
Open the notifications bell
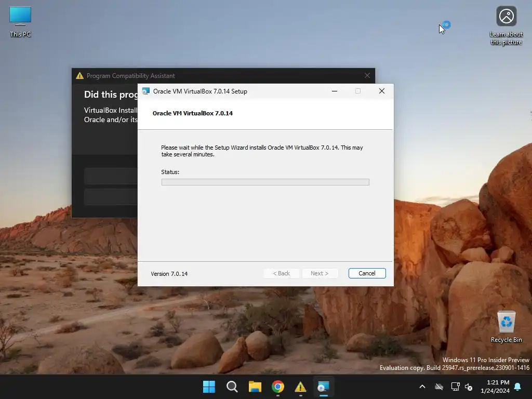click(x=518, y=387)
